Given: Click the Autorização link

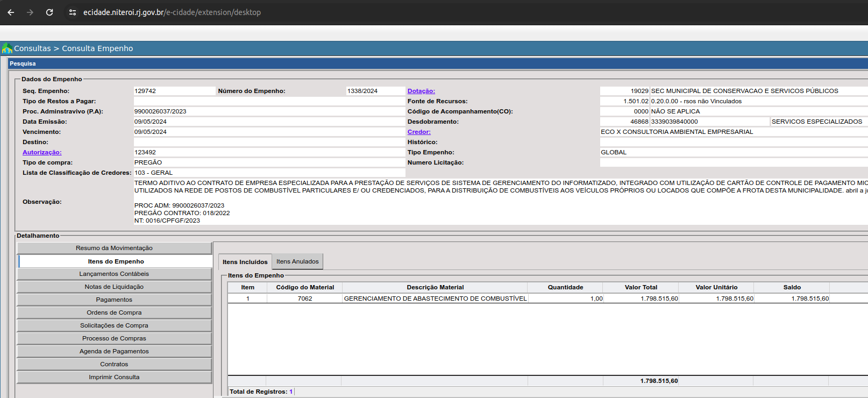Looking at the screenshot, I should pyautogui.click(x=42, y=152).
